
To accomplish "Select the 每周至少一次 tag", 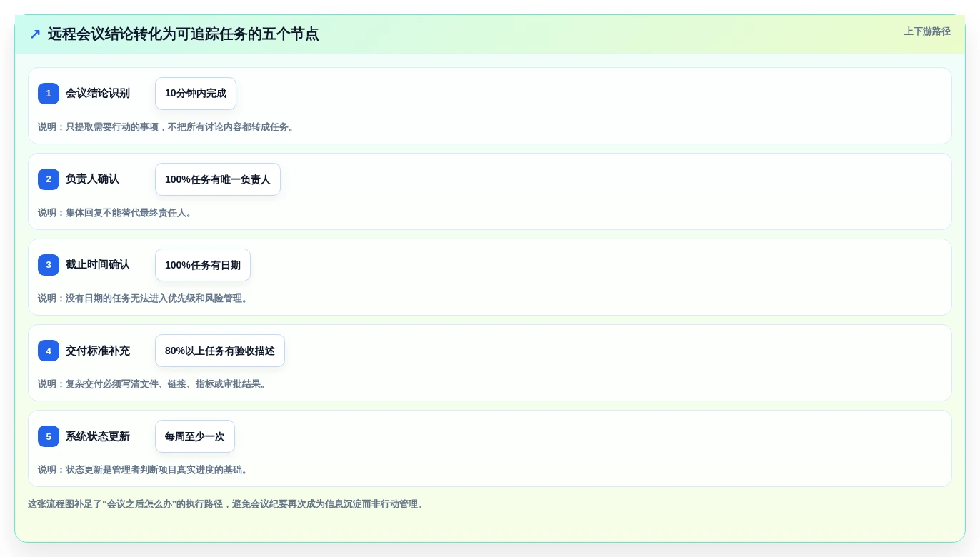I will coord(195,436).
